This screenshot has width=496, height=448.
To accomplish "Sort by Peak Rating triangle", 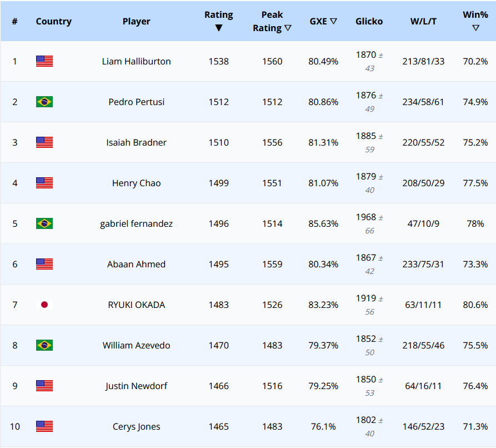I will tap(288, 28).
